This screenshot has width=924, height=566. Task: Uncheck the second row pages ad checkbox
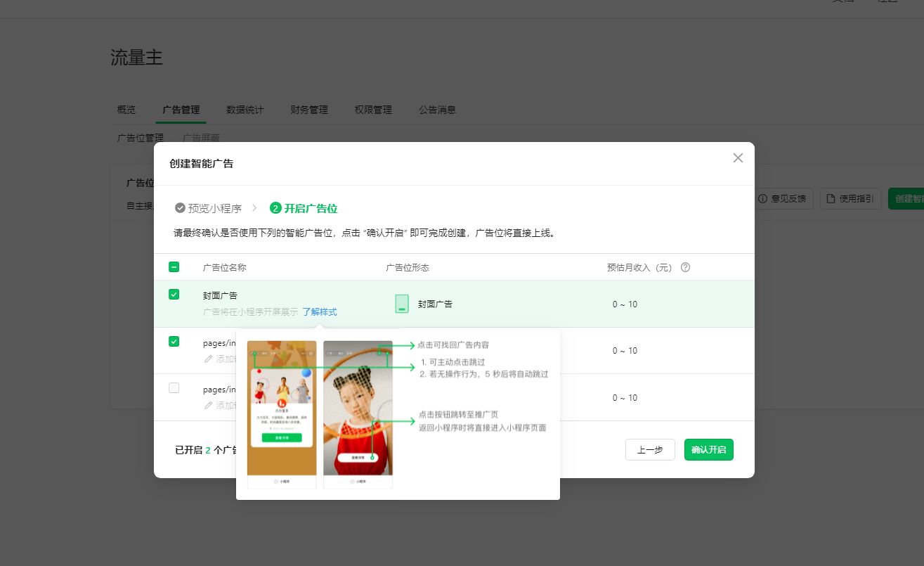pyautogui.click(x=174, y=342)
